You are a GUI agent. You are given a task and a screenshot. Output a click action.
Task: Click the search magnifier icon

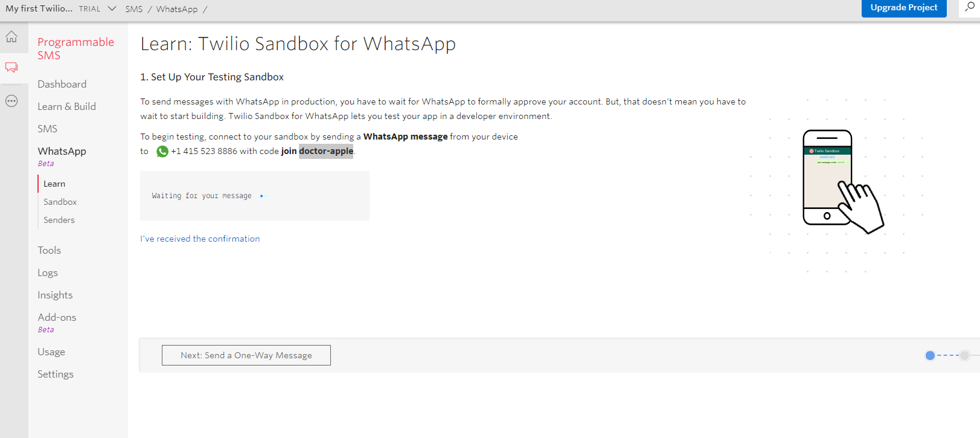pyautogui.click(x=970, y=7)
